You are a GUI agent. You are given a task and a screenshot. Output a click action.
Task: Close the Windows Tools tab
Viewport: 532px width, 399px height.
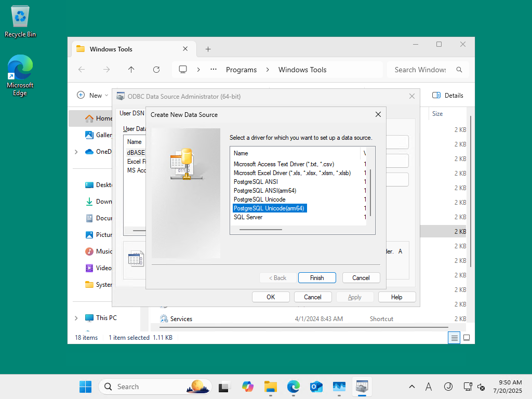click(x=185, y=49)
